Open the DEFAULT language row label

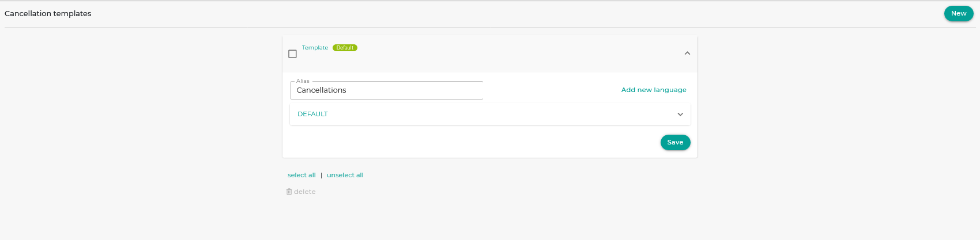click(312, 114)
